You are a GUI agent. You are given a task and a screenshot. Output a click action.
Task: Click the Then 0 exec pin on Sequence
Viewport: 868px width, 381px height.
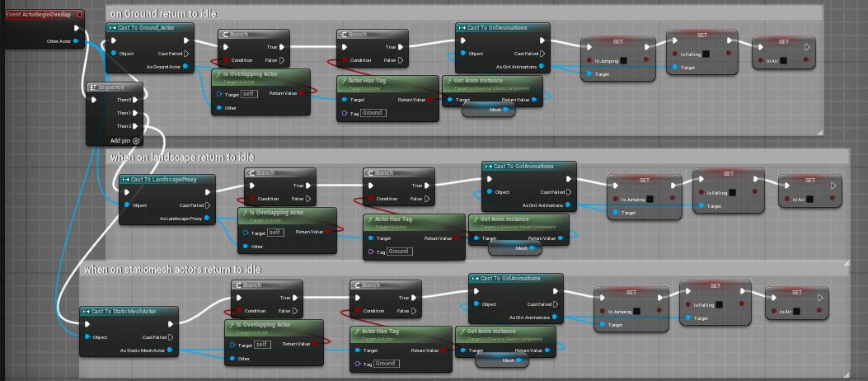click(137, 100)
